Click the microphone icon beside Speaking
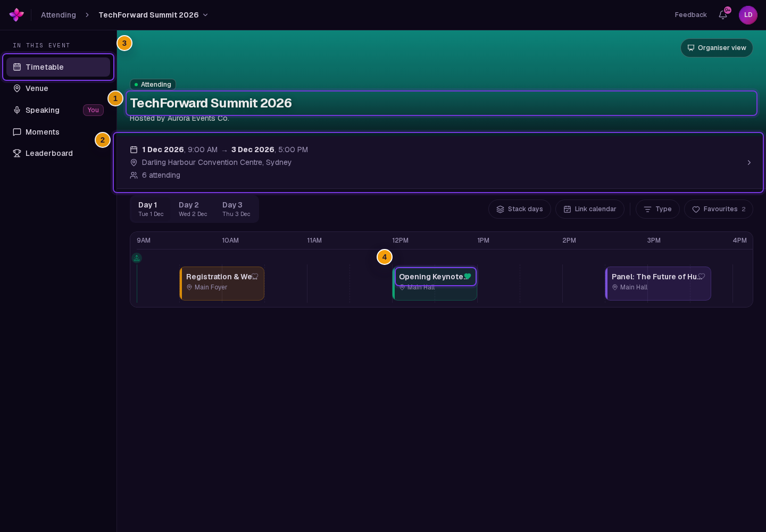 point(17,110)
